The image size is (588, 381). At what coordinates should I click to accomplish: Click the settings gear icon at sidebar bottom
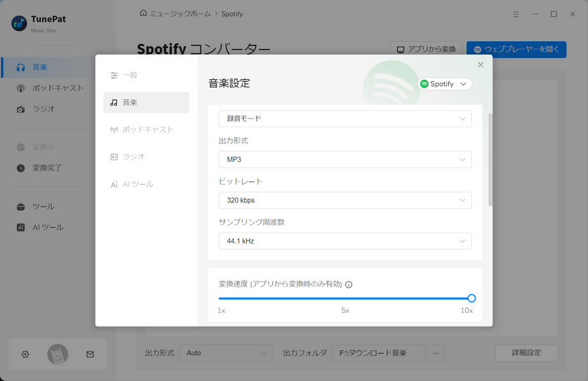[x=25, y=354]
